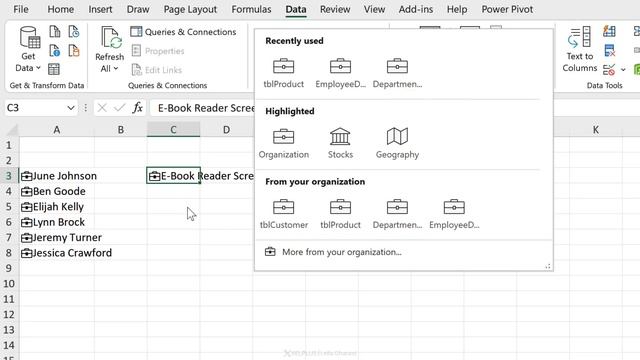Expand the Data Validation dropdown arrow
The height and width of the screenshot is (360, 640).
[x=623, y=70]
